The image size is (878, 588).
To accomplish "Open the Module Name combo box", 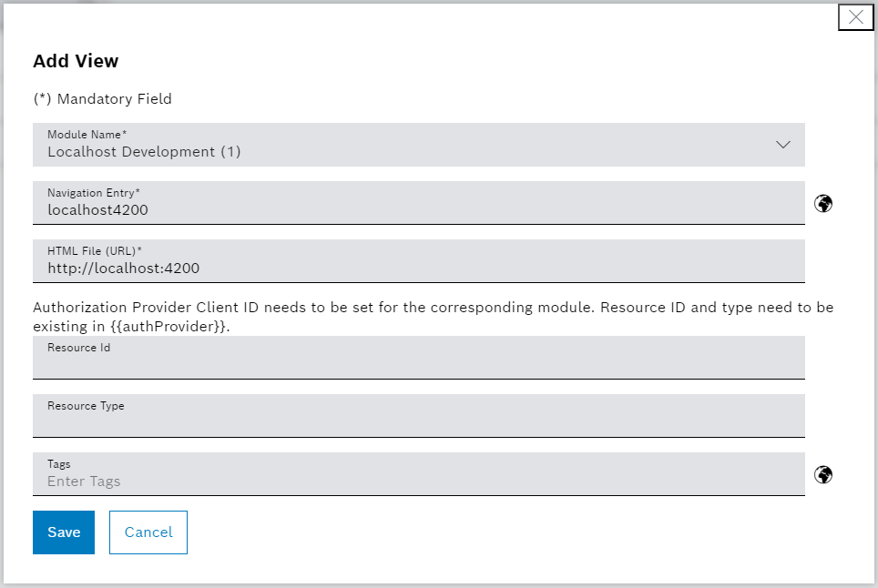I will point(418,145).
